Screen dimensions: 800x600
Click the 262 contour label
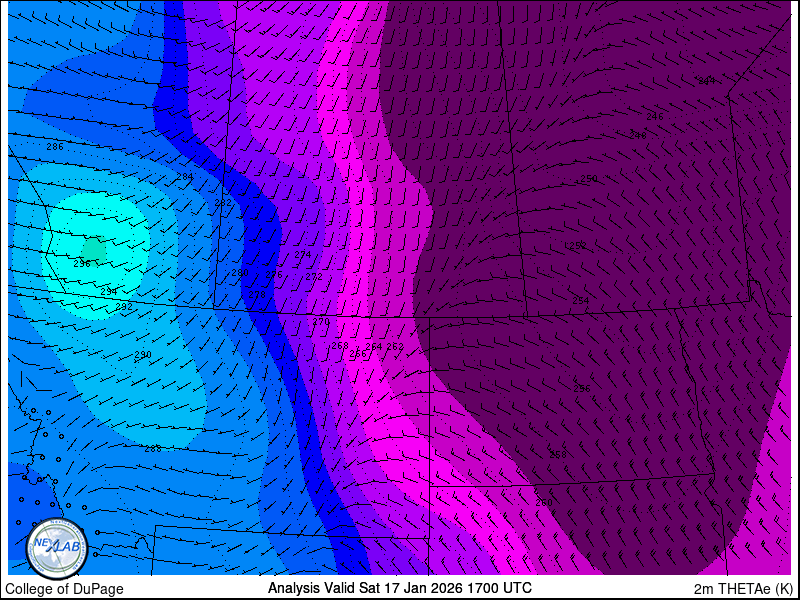click(x=395, y=346)
